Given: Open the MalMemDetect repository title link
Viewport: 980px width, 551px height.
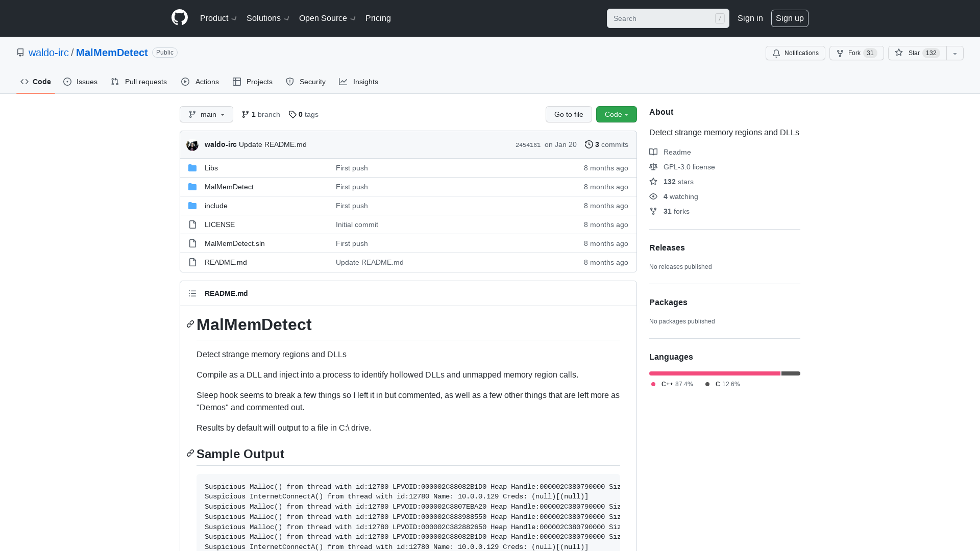Looking at the screenshot, I should point(112,53).
